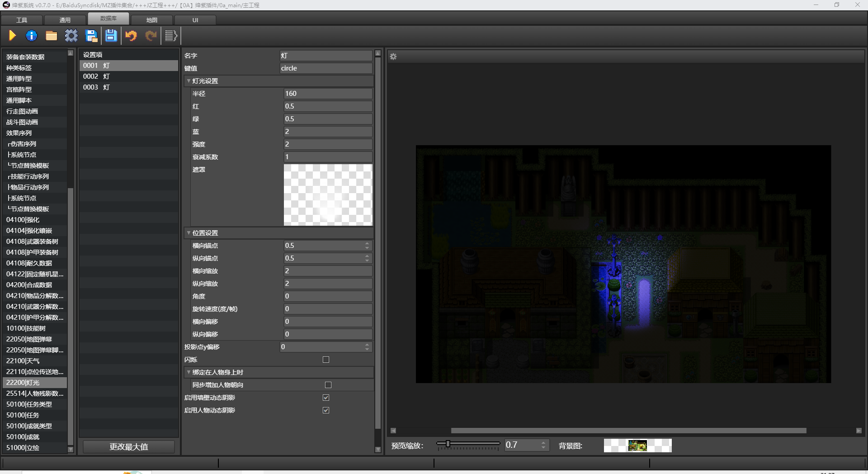Switch to the UI tab
Viewport: 868px width, 474px height.
(x=195, y=20)
